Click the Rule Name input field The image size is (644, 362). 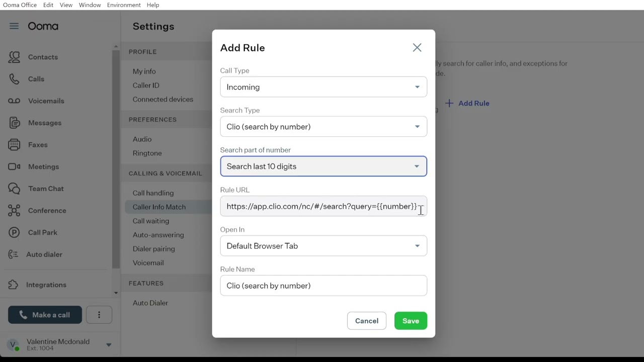[324, 286]
